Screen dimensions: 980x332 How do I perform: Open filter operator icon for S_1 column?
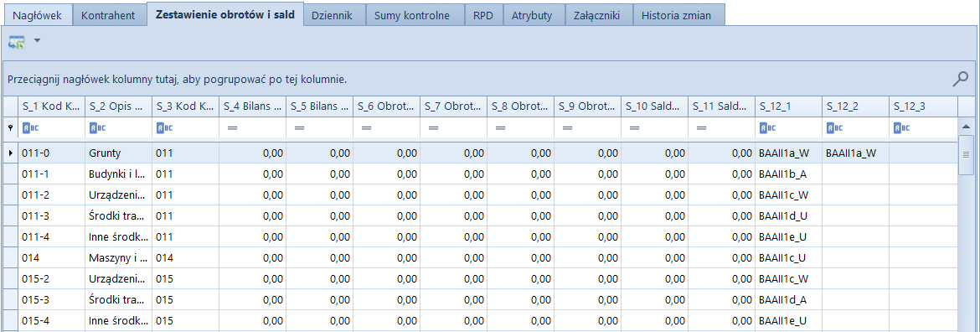31,127
